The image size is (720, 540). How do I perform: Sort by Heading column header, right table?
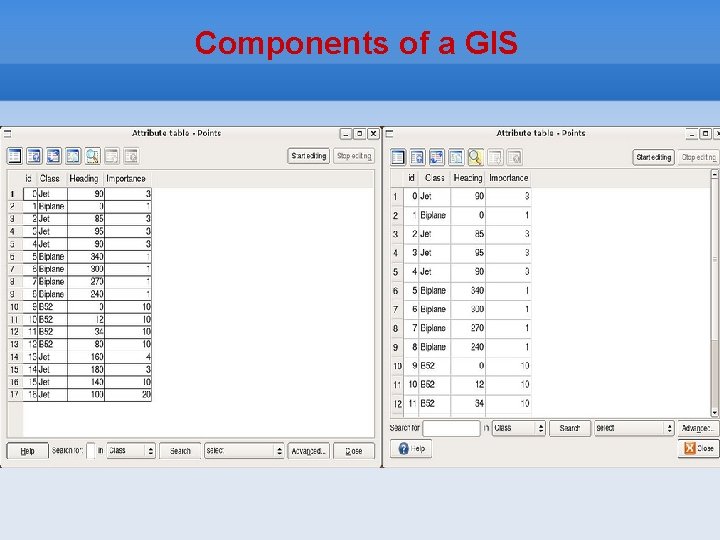tap(468, 178)
